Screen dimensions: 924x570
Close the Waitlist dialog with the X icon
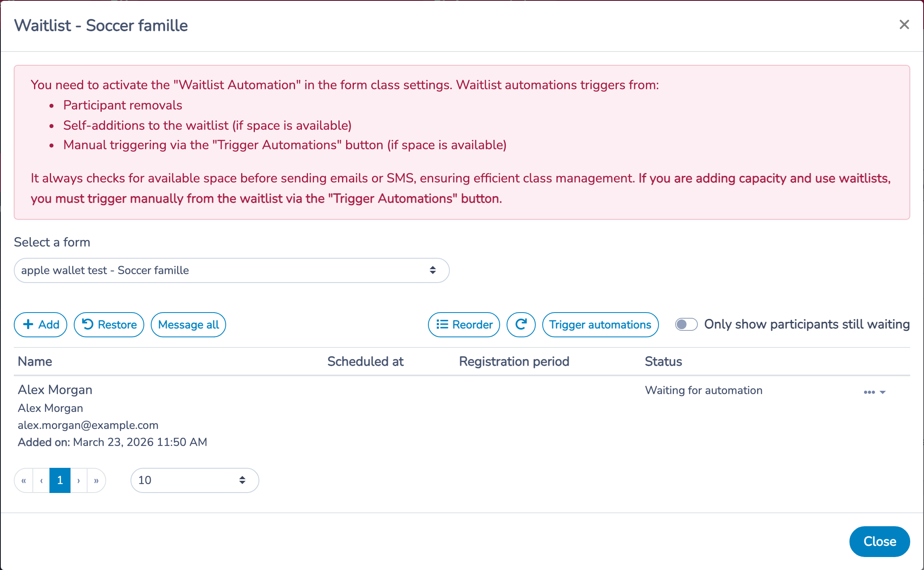[x=904, y=25]
